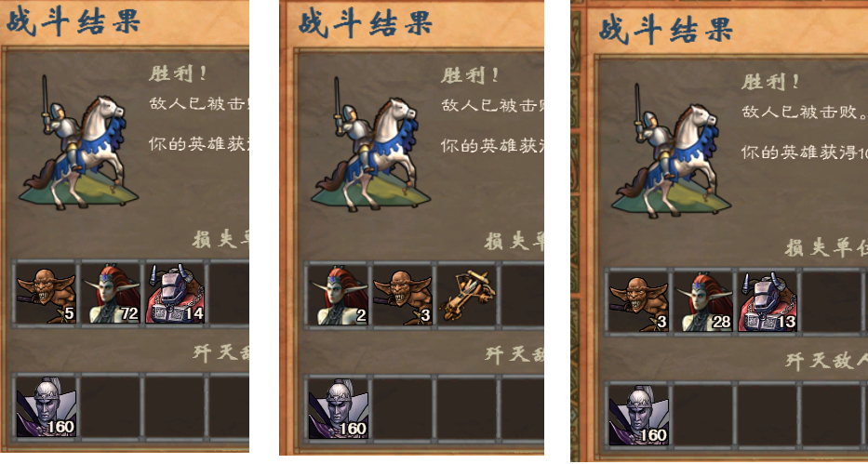Click the armored unit portrait showing 14
The height and width of the screenshot is (464, 868).
176,294
